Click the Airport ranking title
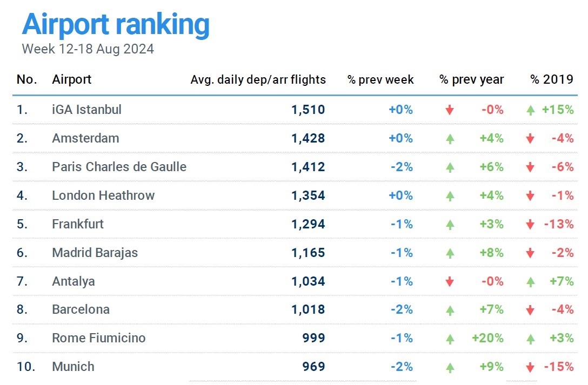588x385 pixels. click(116, 24)
